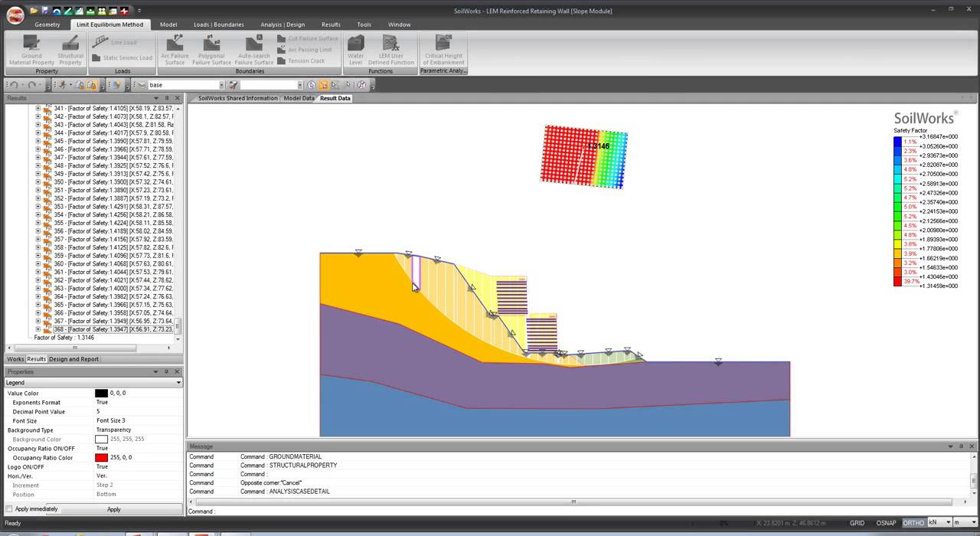Choose Arc Failure Surface tool
This screenshot has height=536, width=980.
[175, 51]
